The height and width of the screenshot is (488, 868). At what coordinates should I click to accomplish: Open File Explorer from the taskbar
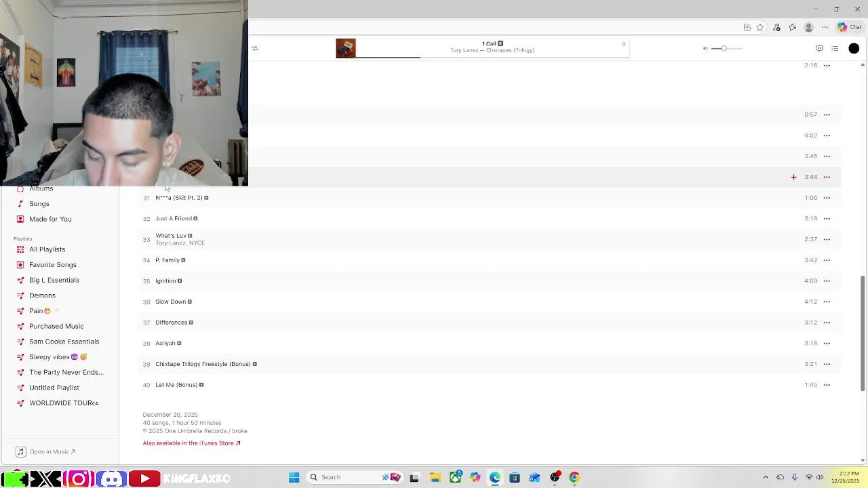(x=435, y=477)
